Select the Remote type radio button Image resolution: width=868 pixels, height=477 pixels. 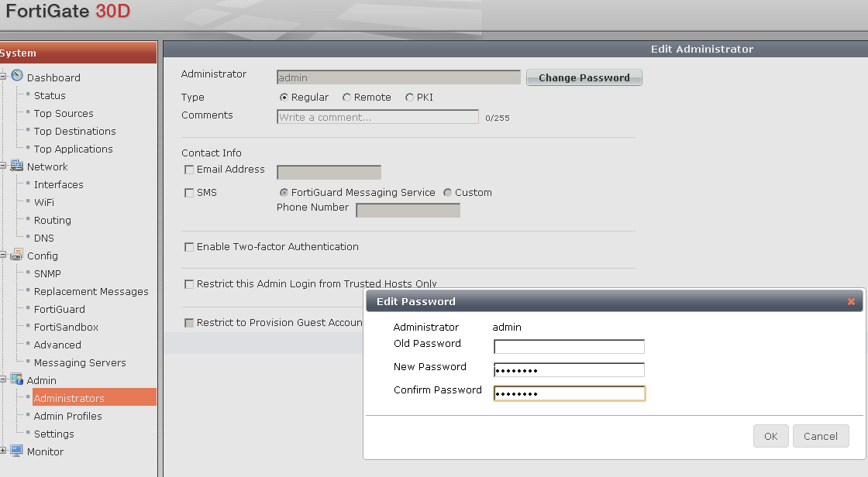coord(346,98)
